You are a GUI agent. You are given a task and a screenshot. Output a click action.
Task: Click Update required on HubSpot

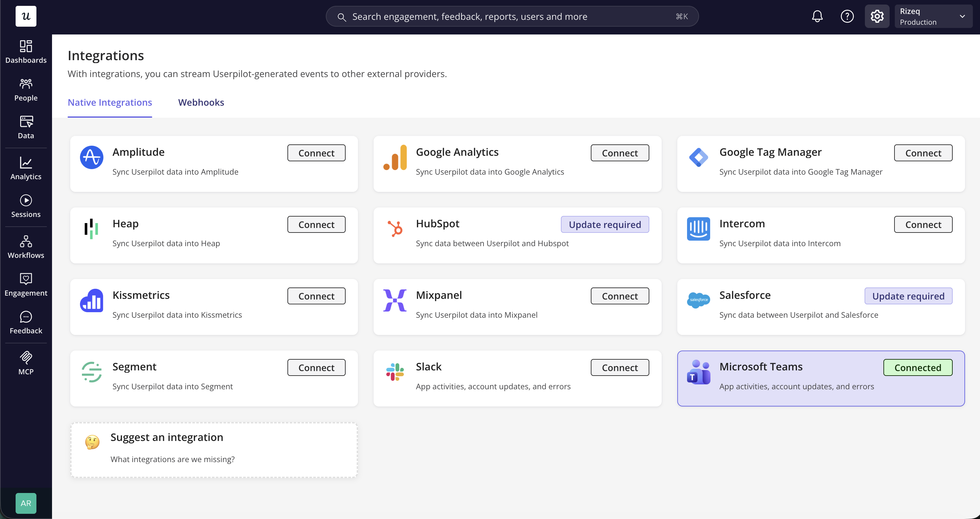[604, 224]
